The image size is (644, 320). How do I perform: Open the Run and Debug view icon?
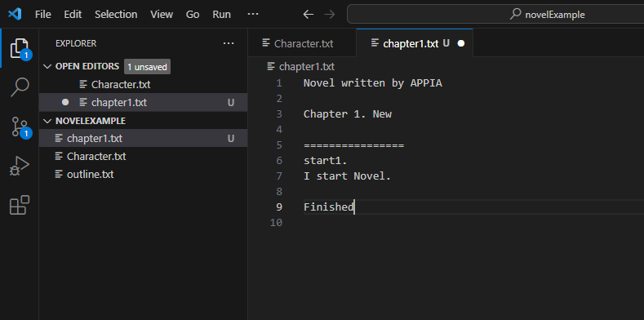coord(20,166)
